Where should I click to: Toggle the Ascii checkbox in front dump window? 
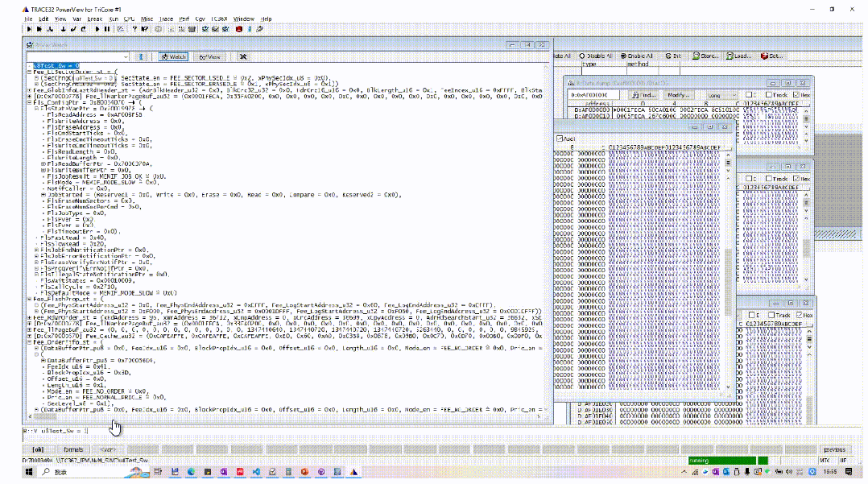coord(560,139)
